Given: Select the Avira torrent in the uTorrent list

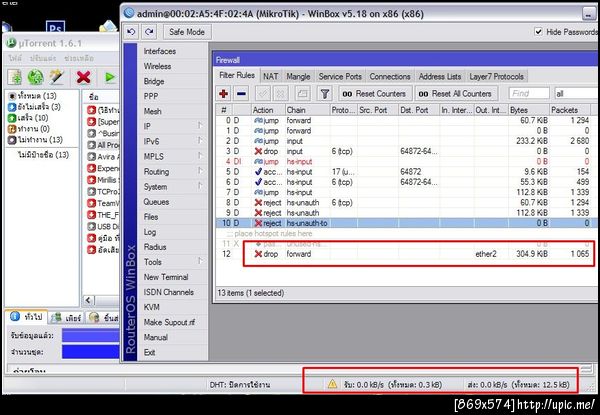Looking at the screenshot, I should 103,156.
